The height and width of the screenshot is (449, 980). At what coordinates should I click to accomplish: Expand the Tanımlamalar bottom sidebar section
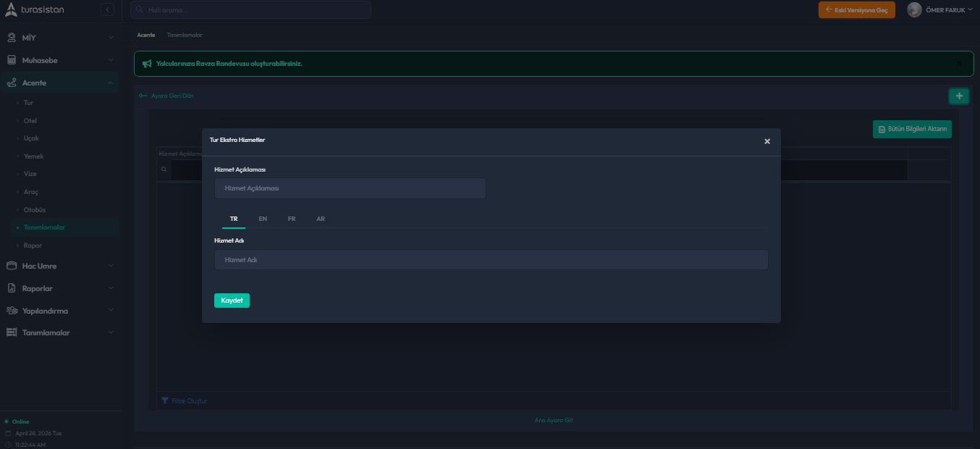point(111,332)
